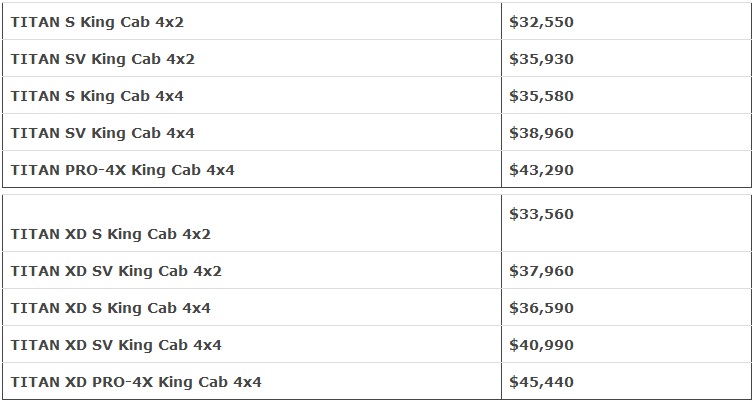
Task: Select the $38,960 price value
Action: tap(541, 133)
